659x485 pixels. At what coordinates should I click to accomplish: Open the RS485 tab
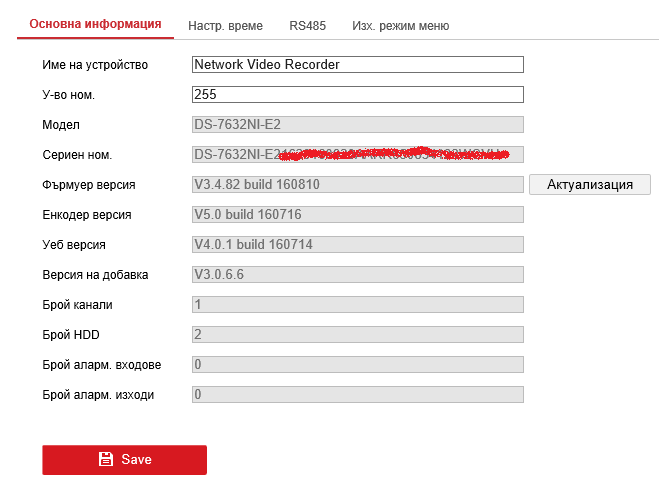307,26
